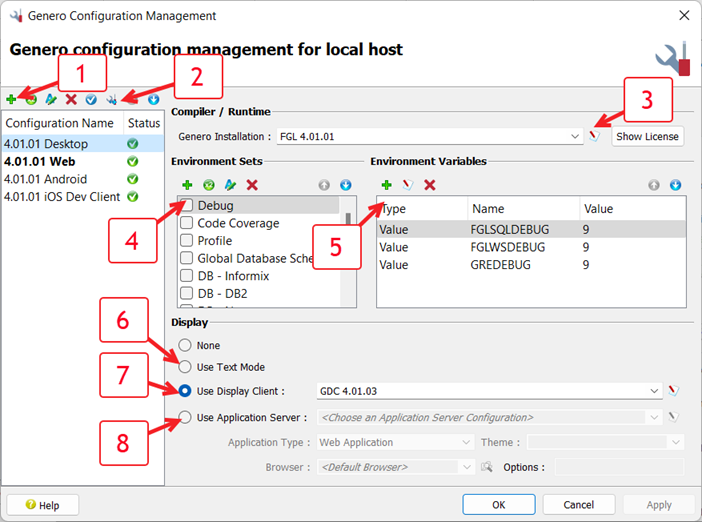702x522 pixels.
Task: Move environment variable down
Action: pos(676,185)
